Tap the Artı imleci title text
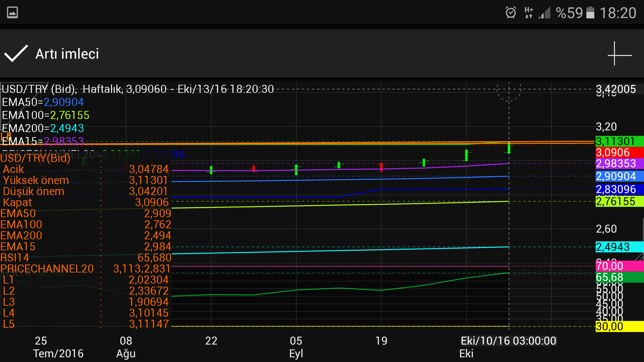 coord(67,54)
